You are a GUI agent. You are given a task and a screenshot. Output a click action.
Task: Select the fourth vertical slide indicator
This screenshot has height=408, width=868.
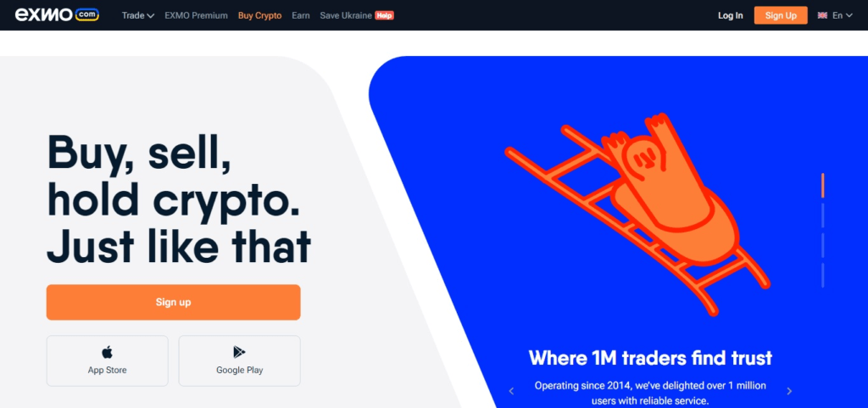822,275
